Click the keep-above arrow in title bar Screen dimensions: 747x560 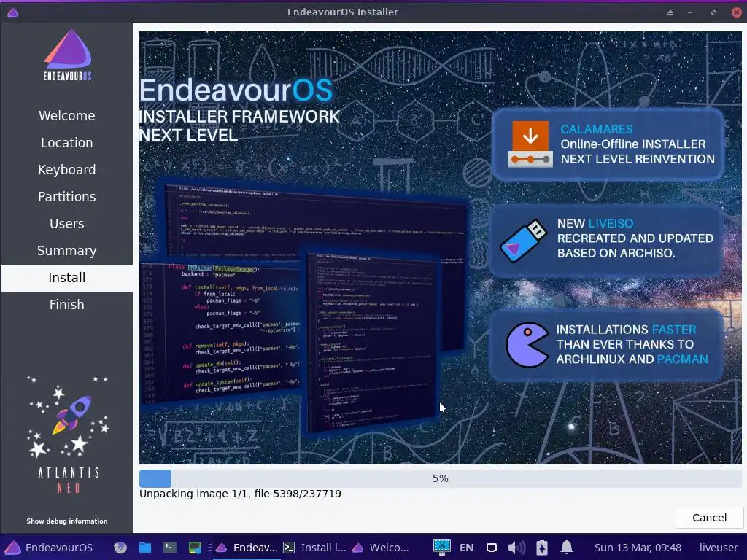coord(670,12)
